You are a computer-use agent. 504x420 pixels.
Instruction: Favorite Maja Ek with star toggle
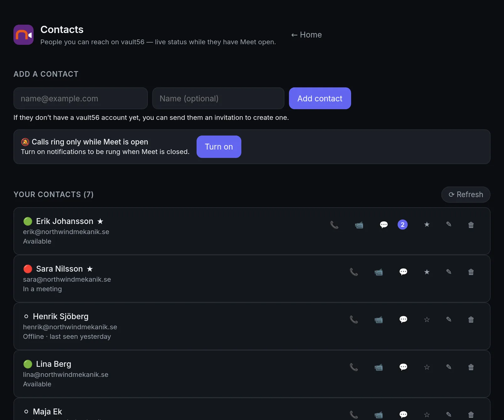(427, 415)
